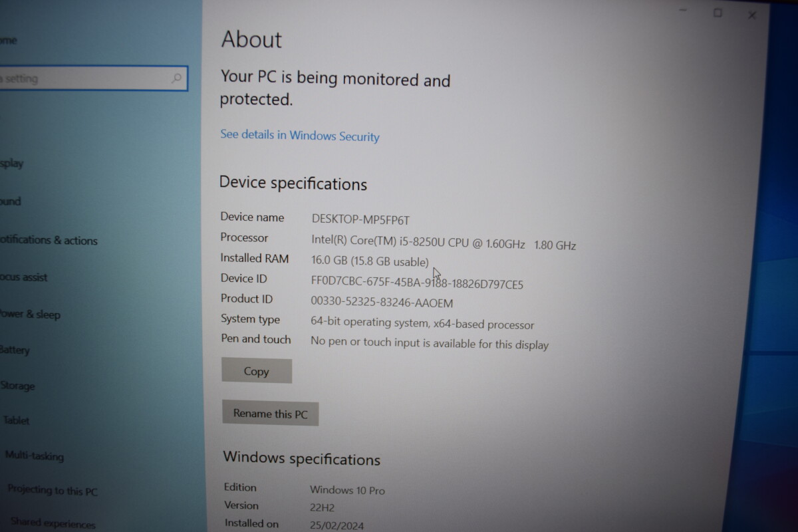This screenshot has width=798, height=532.
Task: Open the Tablet settings page
Action: click(16, 420)
